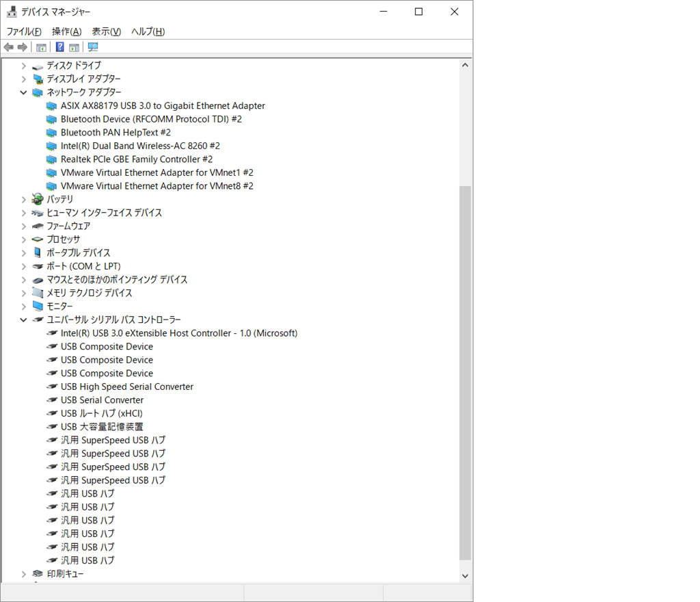700x602 pixels.
Task: Click the ユニバーサル シリアル バス コントローラー icon
Action: click(x=38, y=319)
